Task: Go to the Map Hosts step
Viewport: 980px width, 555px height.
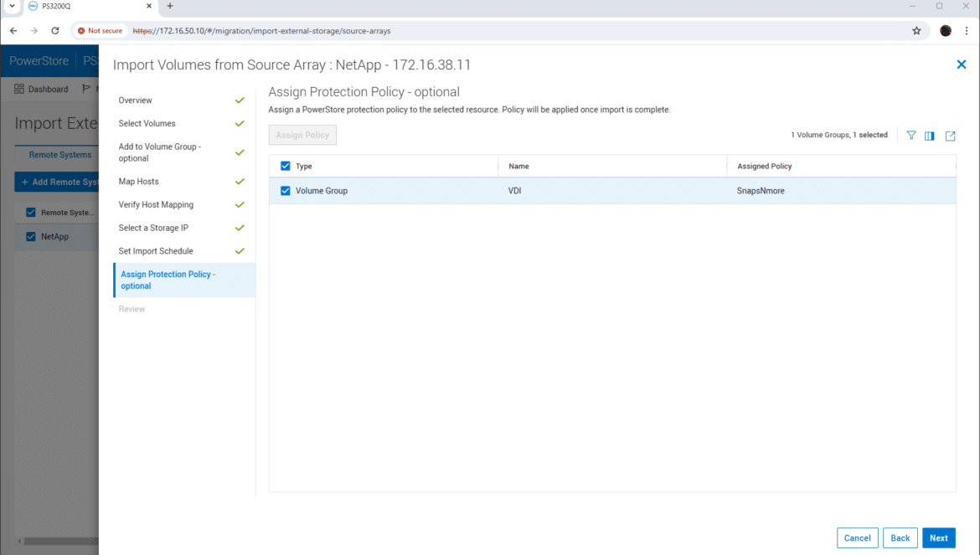Action: click(139, 182)
